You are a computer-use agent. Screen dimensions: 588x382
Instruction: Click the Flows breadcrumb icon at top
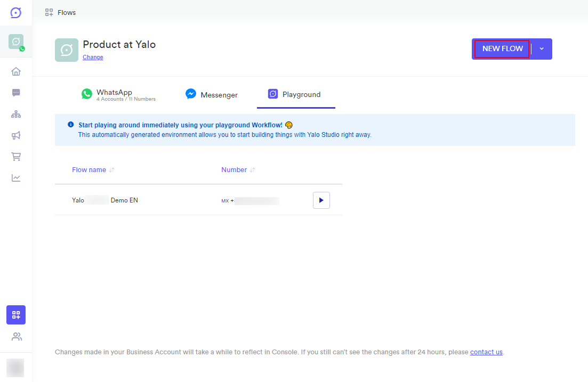(49, 12)
